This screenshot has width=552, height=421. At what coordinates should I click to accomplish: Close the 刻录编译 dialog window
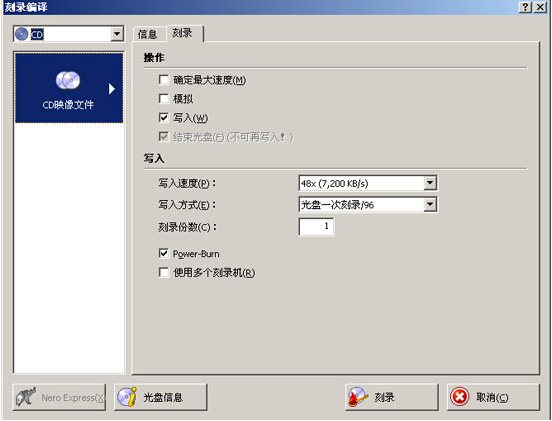pos(540,7)
